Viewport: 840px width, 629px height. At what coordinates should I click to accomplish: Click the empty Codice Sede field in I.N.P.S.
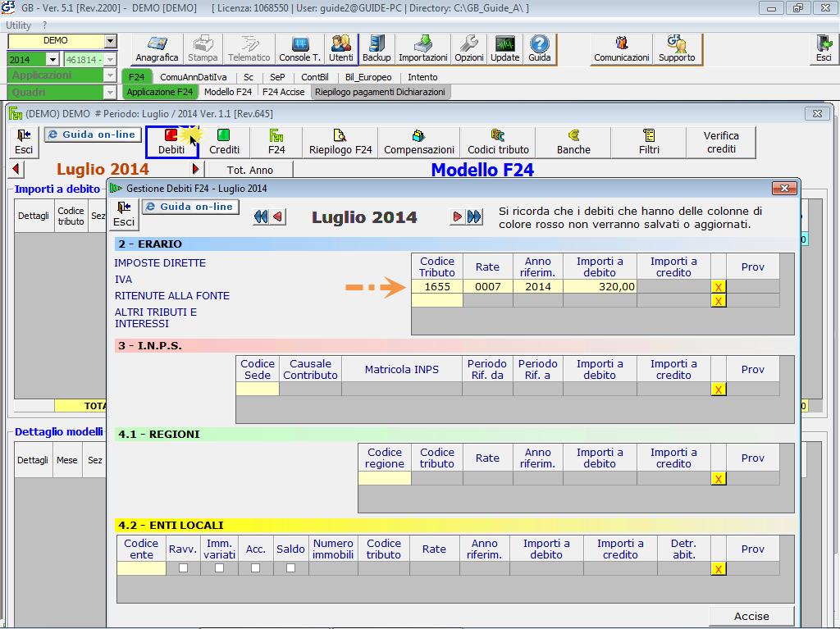(x=258, y=389)
